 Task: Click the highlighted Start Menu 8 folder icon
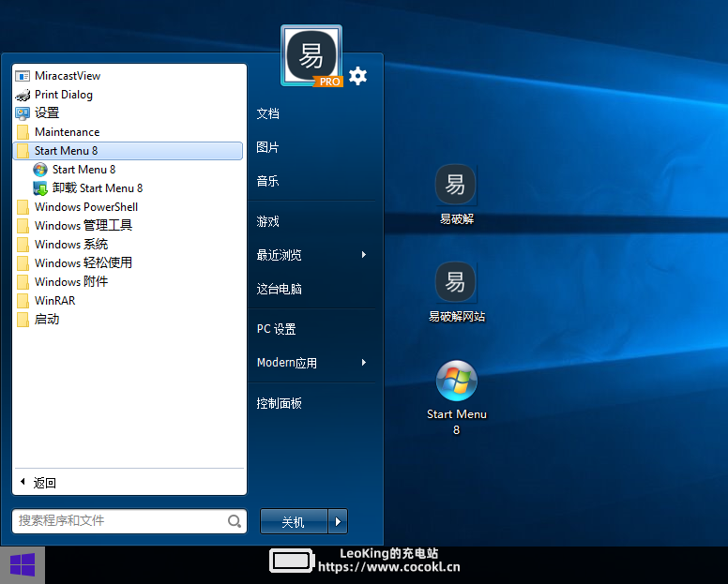pos(23,151)
